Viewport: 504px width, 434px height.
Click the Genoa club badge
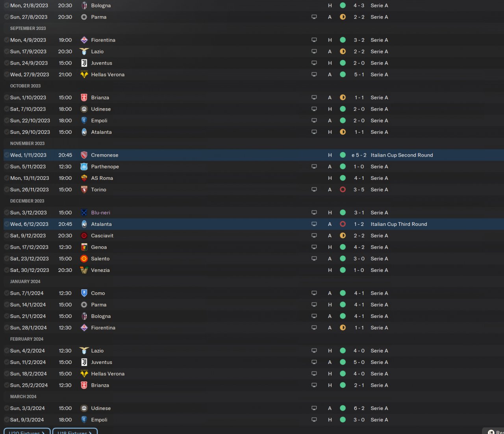(x=84, y=247)
